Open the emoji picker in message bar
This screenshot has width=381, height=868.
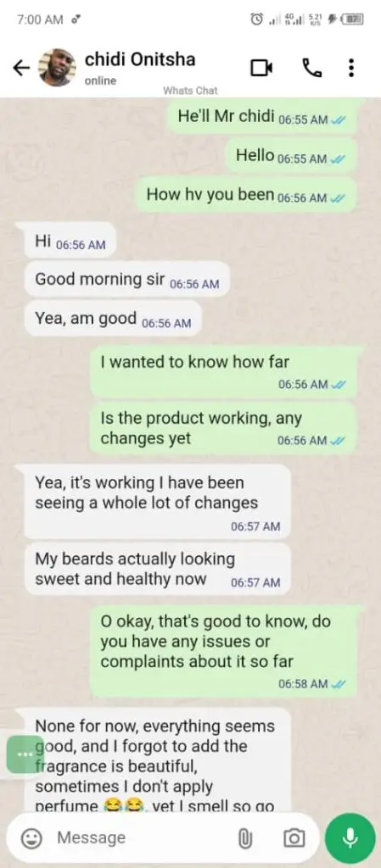click(x=31, y=838)
